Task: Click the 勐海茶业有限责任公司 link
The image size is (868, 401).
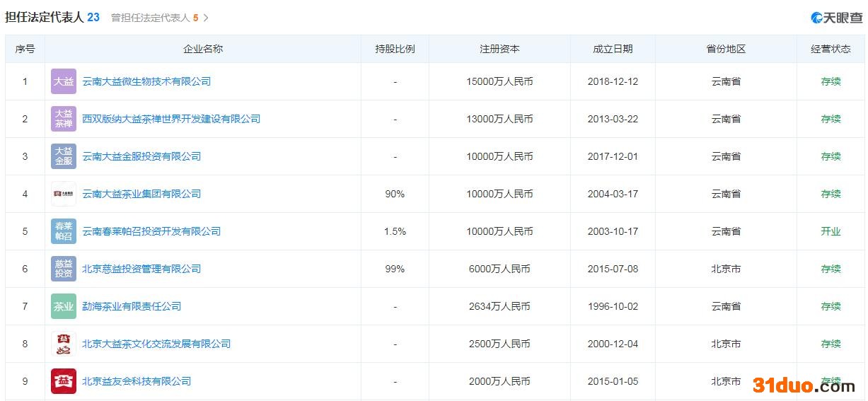Action: pos(132,306)
